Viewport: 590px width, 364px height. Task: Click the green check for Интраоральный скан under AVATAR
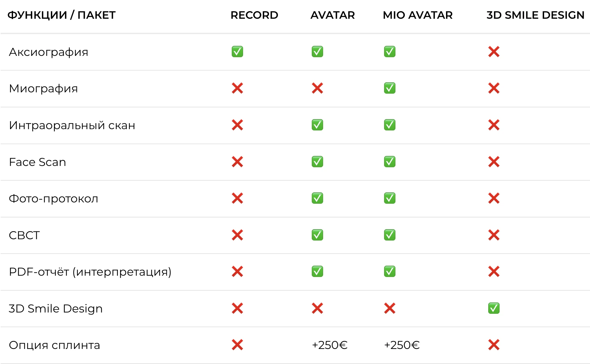[x=317, y=125]
